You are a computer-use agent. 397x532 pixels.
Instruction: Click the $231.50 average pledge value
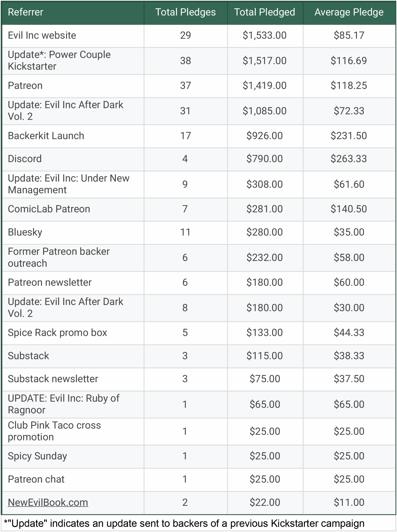349,136
